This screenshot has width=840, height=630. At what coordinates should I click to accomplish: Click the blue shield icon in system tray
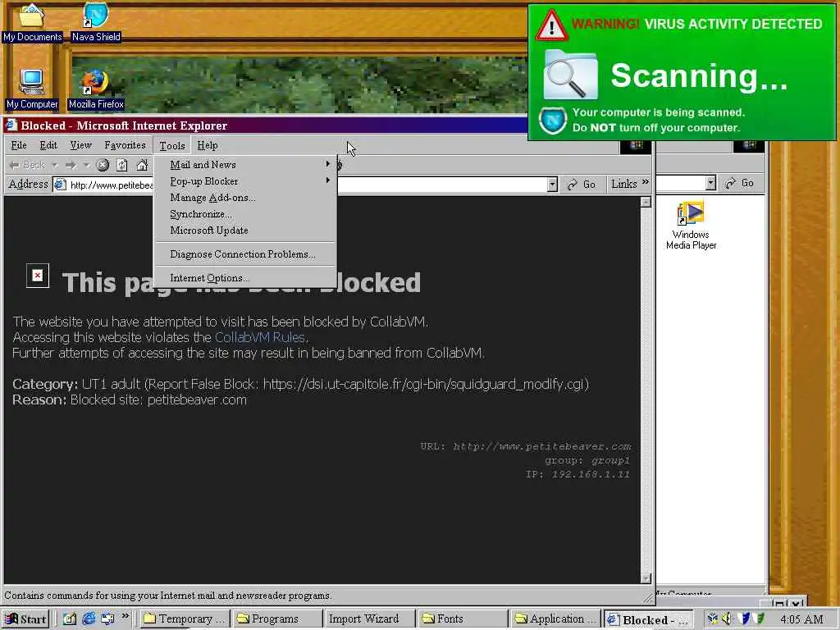[743, 619]
